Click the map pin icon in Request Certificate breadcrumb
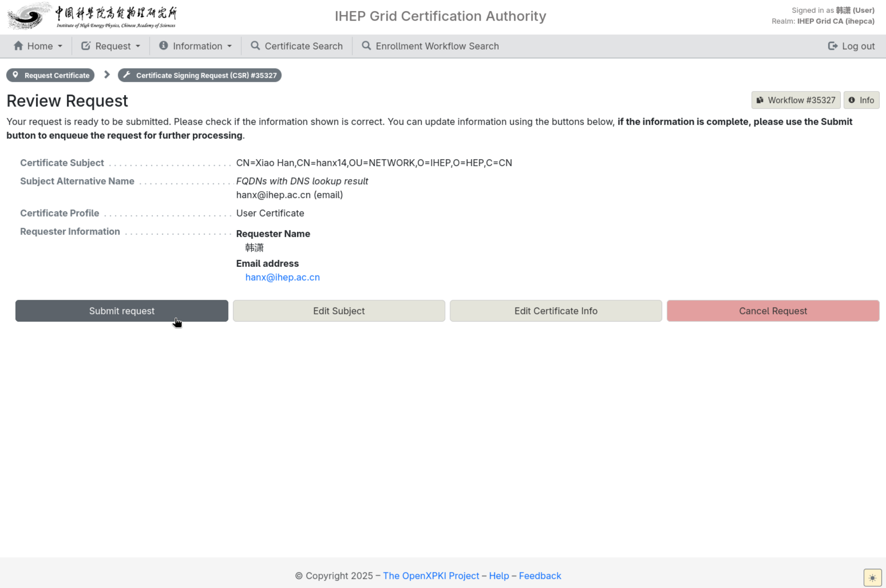Viewport: 886px width, 588px height. 16,75
